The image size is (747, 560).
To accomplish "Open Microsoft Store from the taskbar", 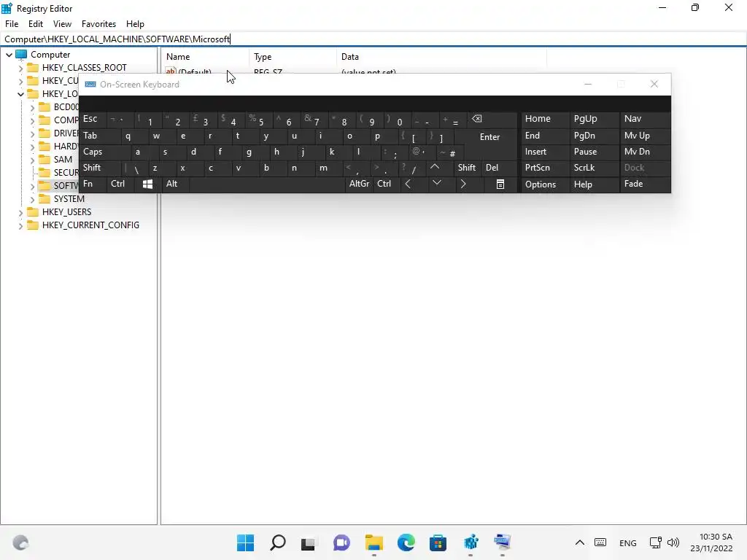I will click(x=438, y=542).
